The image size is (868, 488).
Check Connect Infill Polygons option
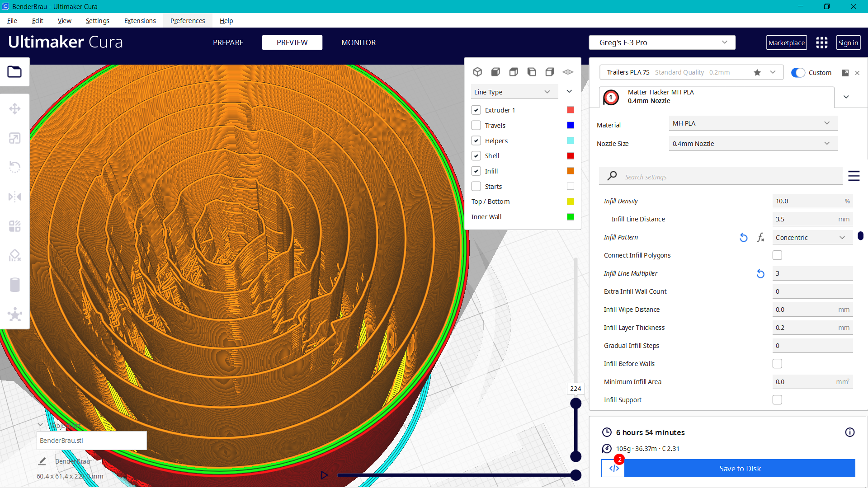[777, 255]
